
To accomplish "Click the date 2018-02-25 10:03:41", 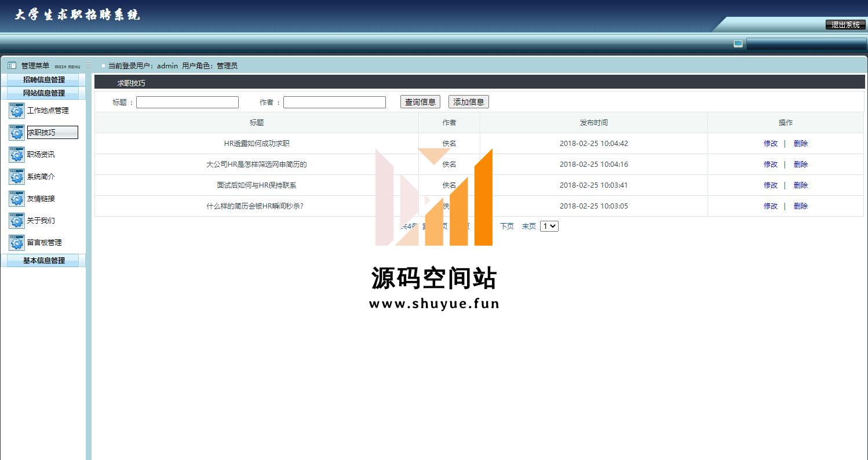I will tap(594, 185).
